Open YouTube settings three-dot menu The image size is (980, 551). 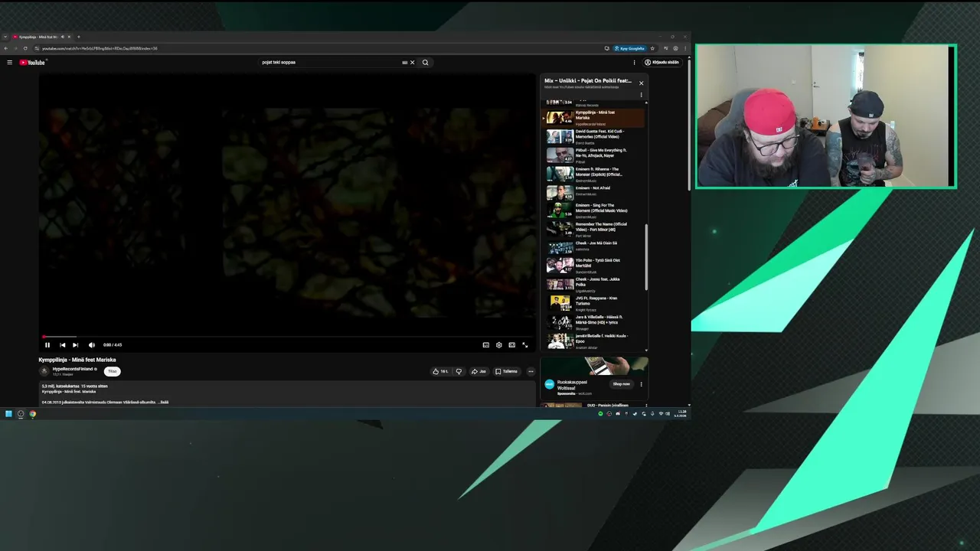pyautogui.click(x=634, y=62)
